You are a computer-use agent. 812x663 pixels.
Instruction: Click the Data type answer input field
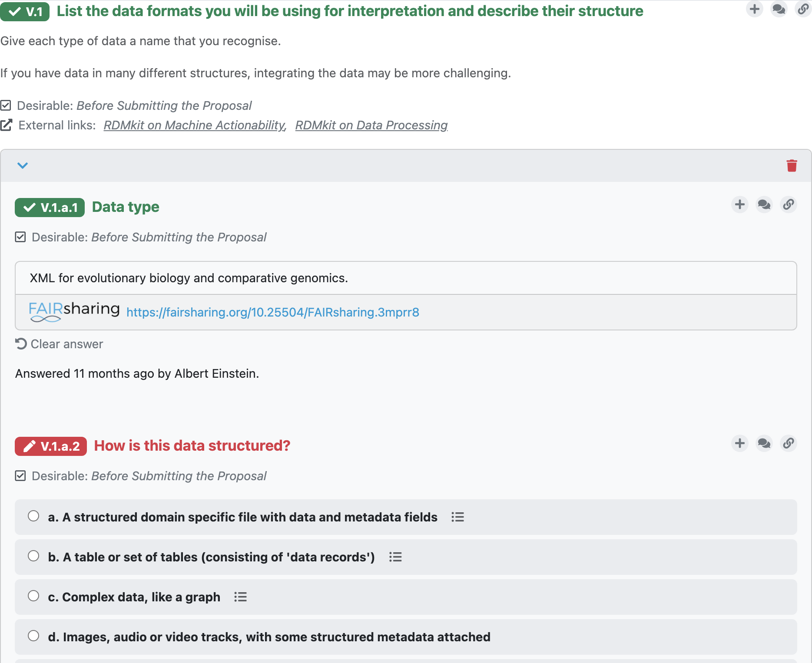click(406, 278)
